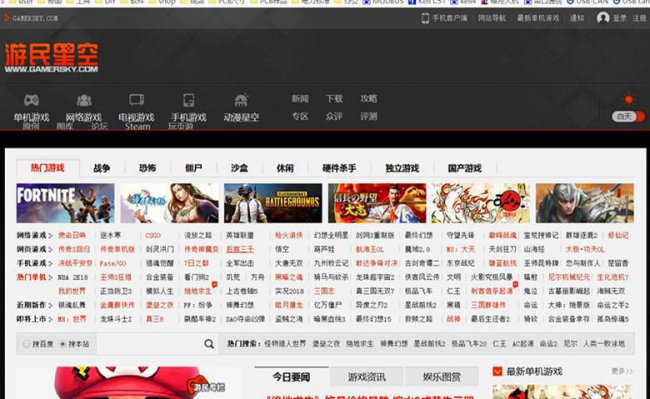The width and height of the screenshot is (650, 399).
Task: Expand the 热门单机 > category row
Action: (34, 277)
